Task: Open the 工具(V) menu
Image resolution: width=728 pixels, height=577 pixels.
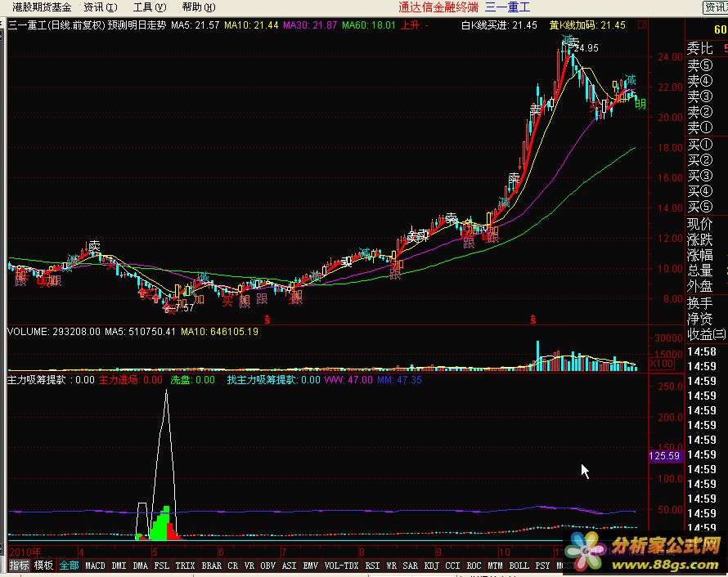Action: point(150,7)
